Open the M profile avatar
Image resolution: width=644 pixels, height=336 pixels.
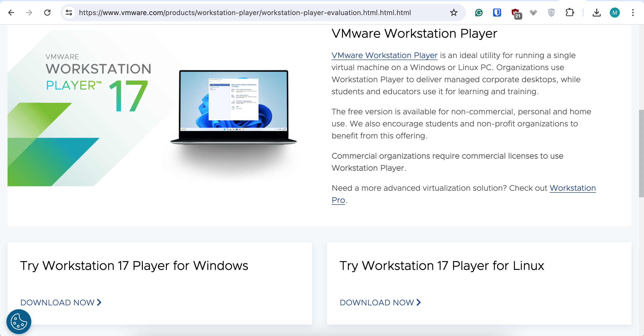coord(615,13)
